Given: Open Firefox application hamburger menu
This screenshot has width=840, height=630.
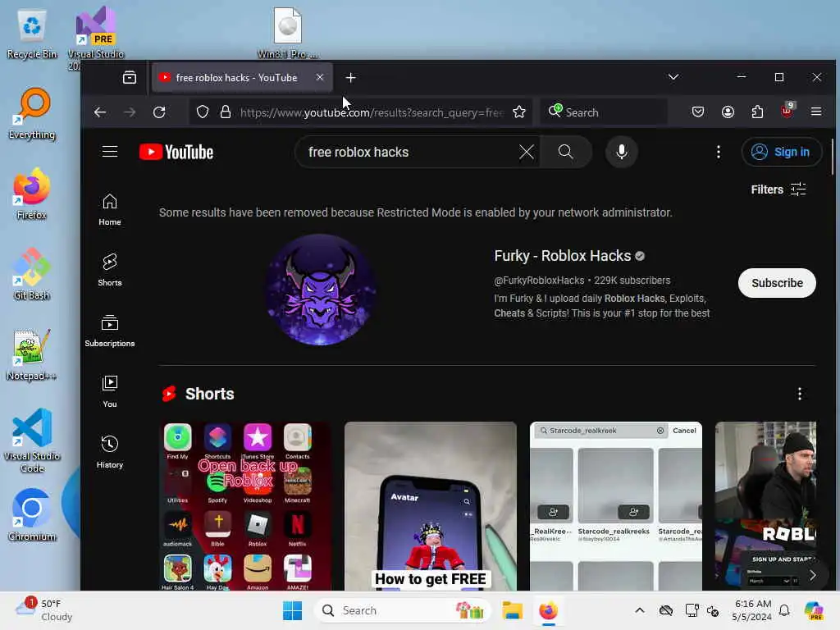Looking at the screenshot, I should [x=816, y=112].
